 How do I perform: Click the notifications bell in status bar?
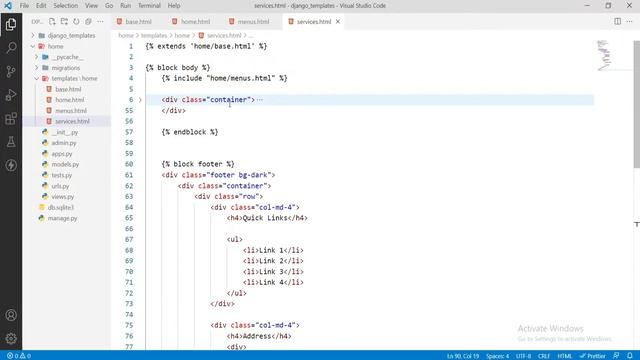pos(630,356)
